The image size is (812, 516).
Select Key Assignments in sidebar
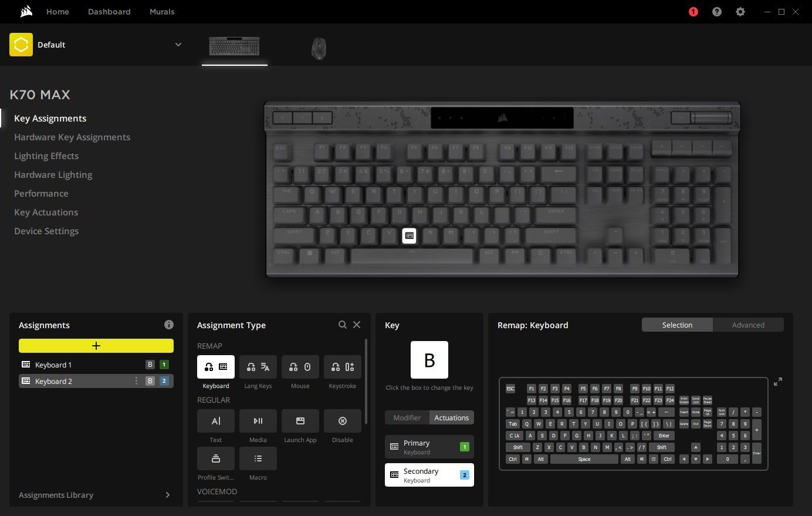pyautogui.click(x=50, y=119)
